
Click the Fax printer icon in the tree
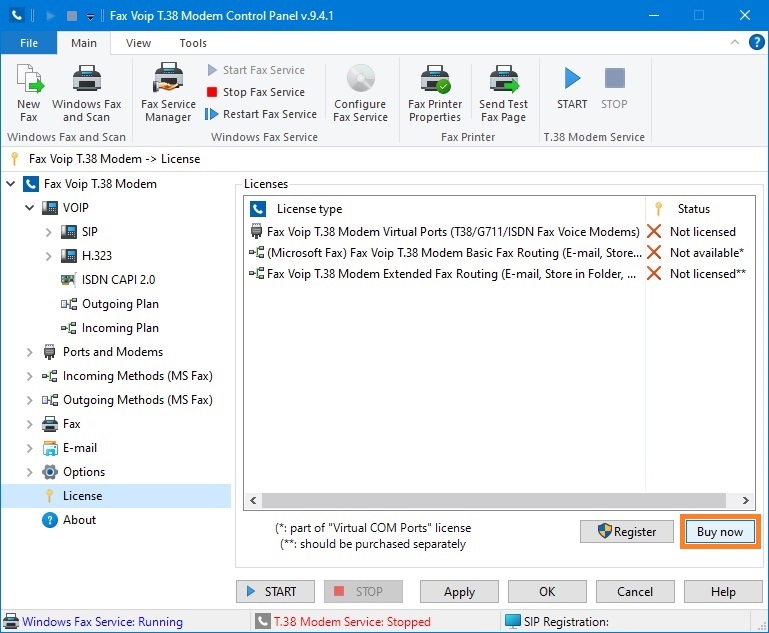click(x=50, y=424)
